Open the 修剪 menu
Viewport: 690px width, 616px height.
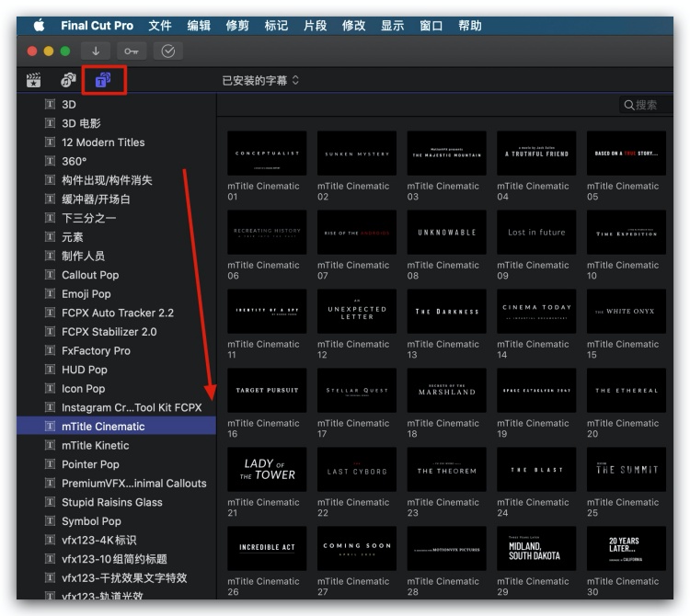[x=237, y=26]
